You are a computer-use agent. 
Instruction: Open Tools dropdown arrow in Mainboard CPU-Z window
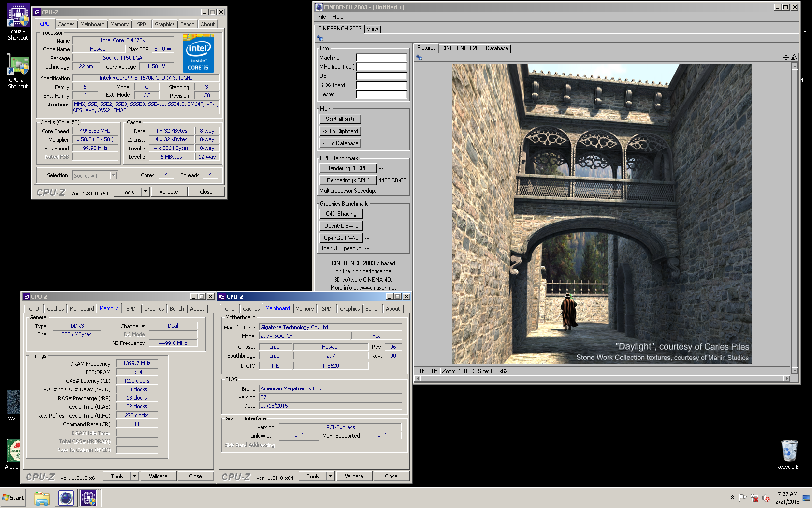330,476
